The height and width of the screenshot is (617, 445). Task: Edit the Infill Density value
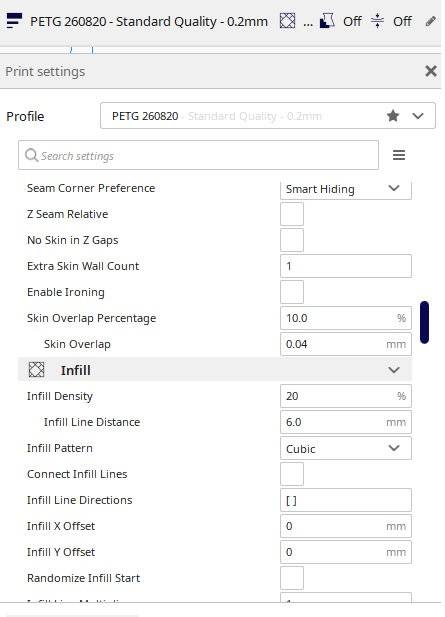pyautogui.click(x=346, y=396)
